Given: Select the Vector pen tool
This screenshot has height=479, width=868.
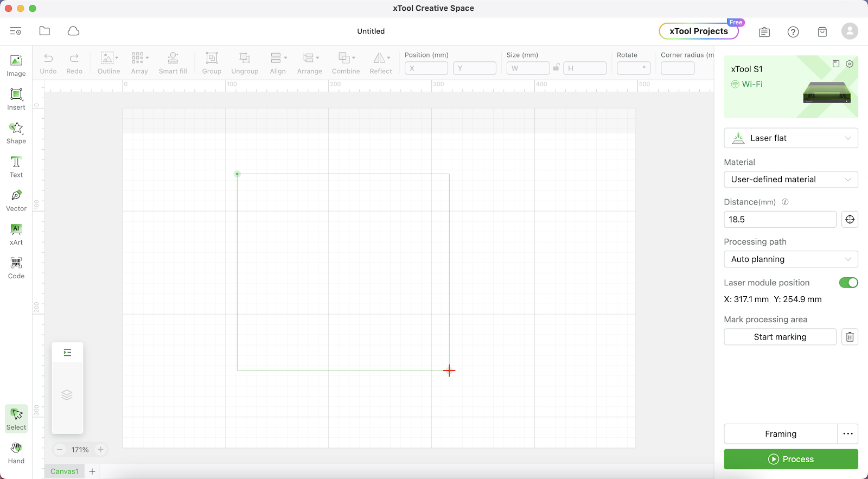Looking at the screenshot, I should (16, 200).
